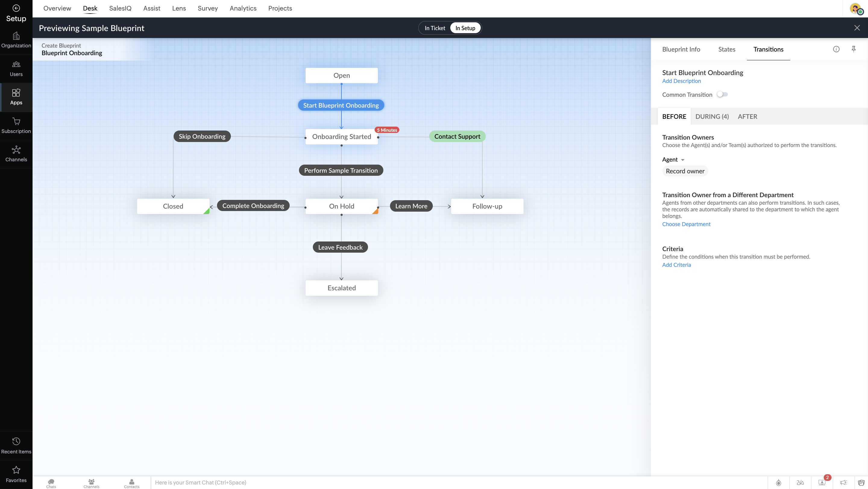Open Recent Items clock icon

16,441
